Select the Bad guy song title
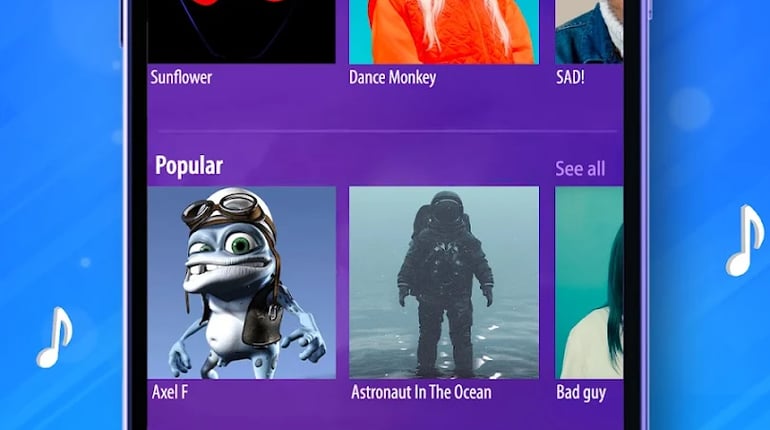Viewport: 770px width, 430px height. (581, 393)
